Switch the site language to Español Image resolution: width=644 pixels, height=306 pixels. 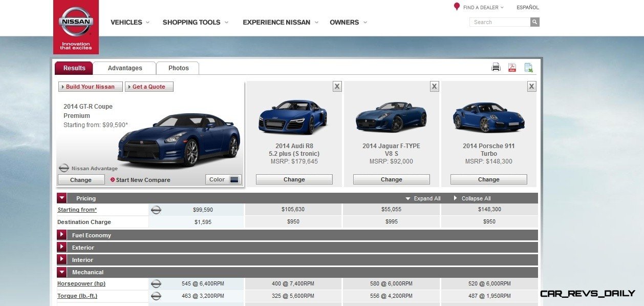[528, 7]
